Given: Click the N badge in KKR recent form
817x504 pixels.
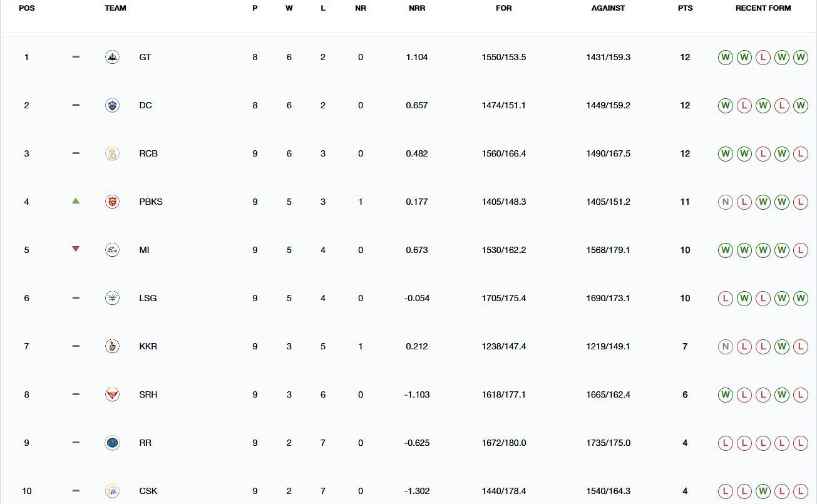Looking at the screenshot, I should pyautogui.click(x=725, y=346).
